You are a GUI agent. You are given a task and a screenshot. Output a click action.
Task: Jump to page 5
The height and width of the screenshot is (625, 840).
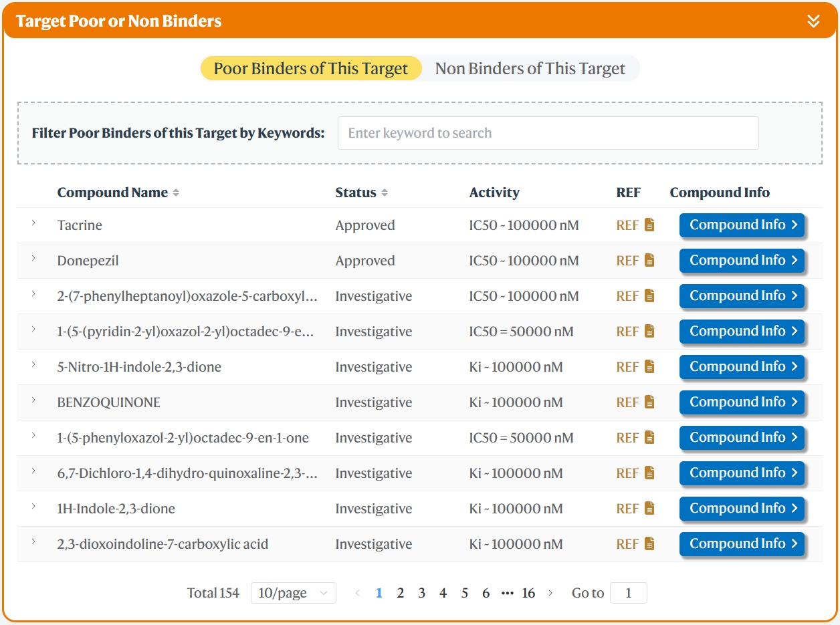point(465,593)
